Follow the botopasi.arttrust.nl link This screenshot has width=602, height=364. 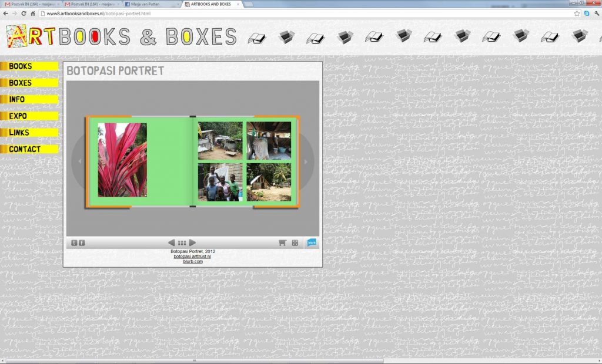(192, 257)
